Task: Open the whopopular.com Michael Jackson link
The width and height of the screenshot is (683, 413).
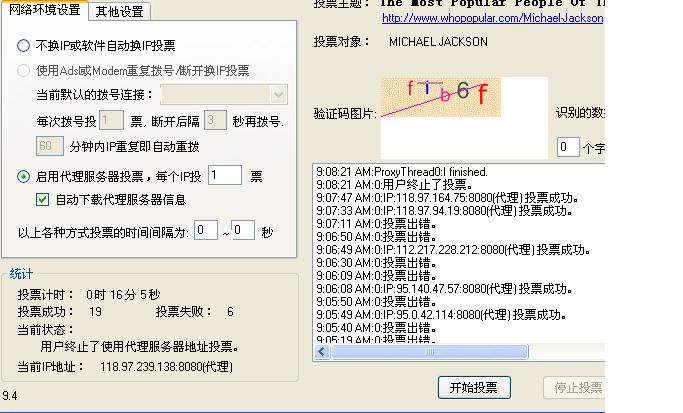Action: pyautogui.click(x=492, y=18)
